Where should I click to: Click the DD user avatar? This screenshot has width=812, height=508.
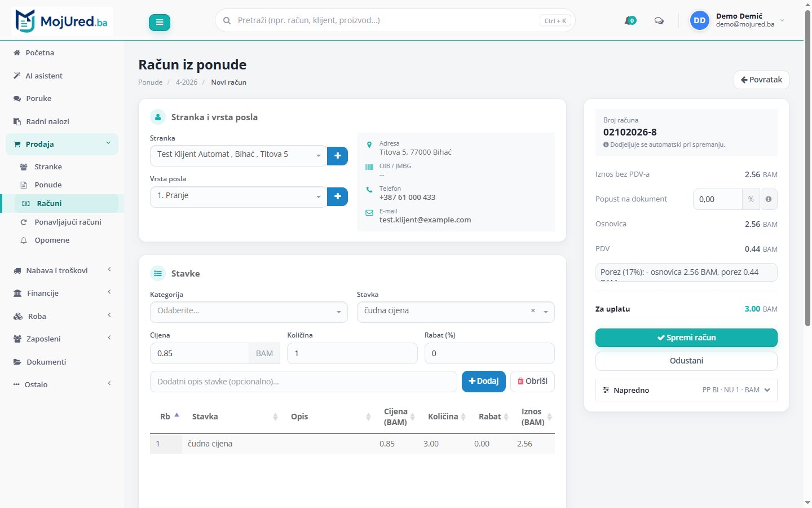point(700,20)
